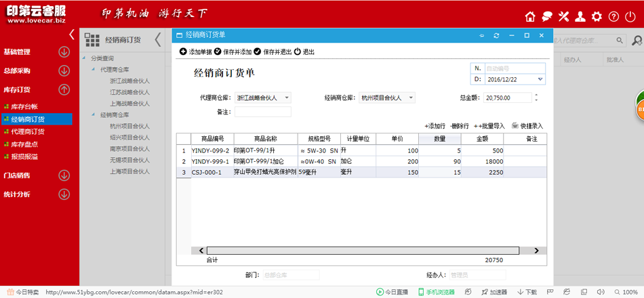Collapse the 库存订货 menu
Screen dimensions: 644x298
(64, 89)
